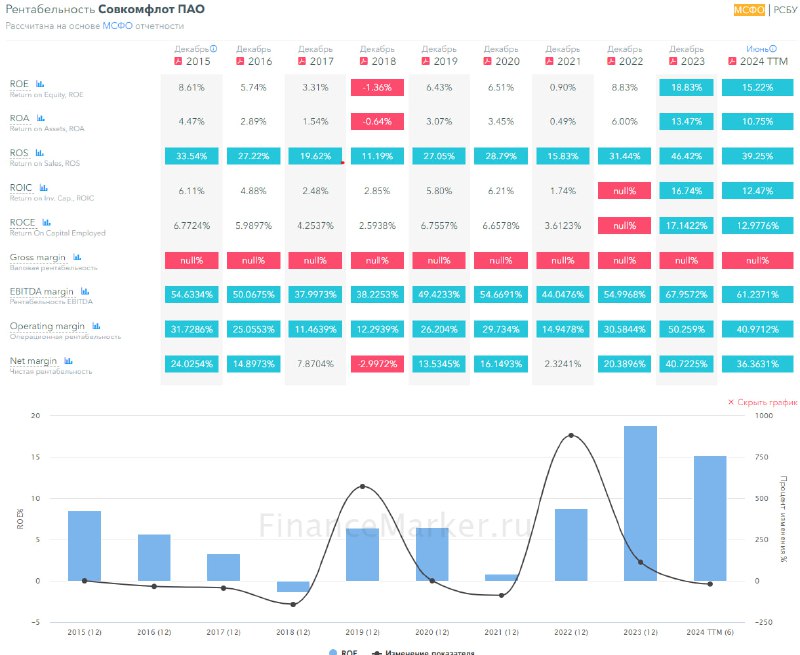Open the ROIC row chart icon
The image size is (800, 655).
(43, 188)
